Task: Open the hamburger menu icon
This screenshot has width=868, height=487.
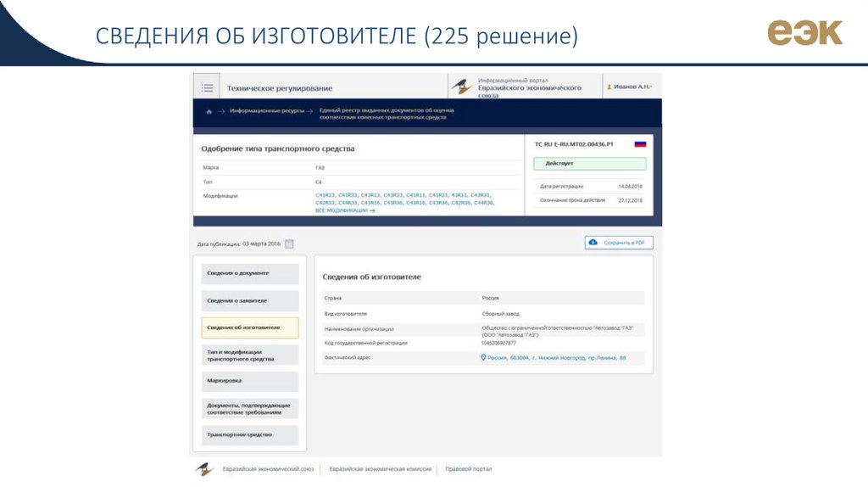Action: click(206, 87)
